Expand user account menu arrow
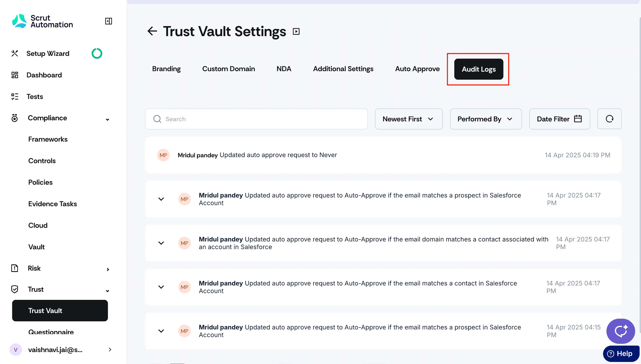This screenshot has width=641, height=364. pyautogui.click(x=110, y=349)
